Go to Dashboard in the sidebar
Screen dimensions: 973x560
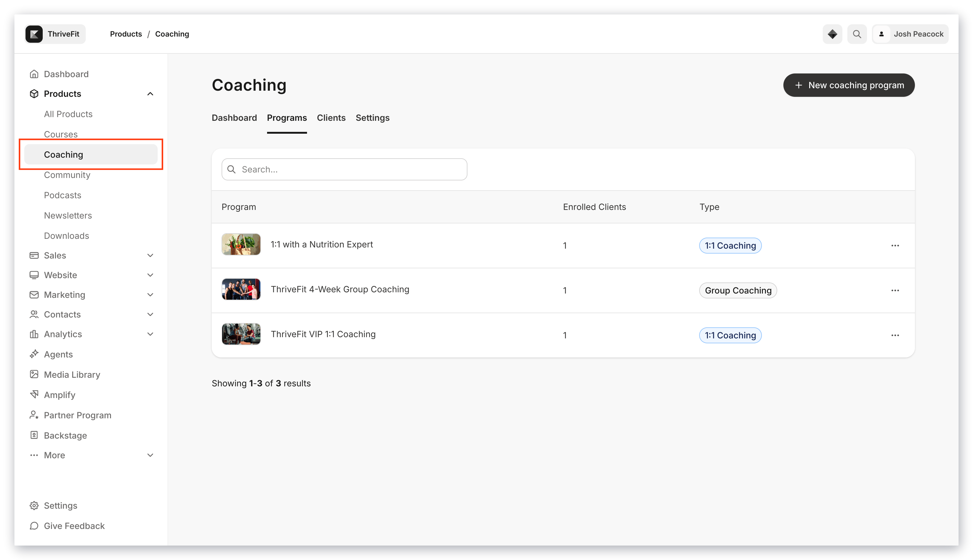point(66,74)
